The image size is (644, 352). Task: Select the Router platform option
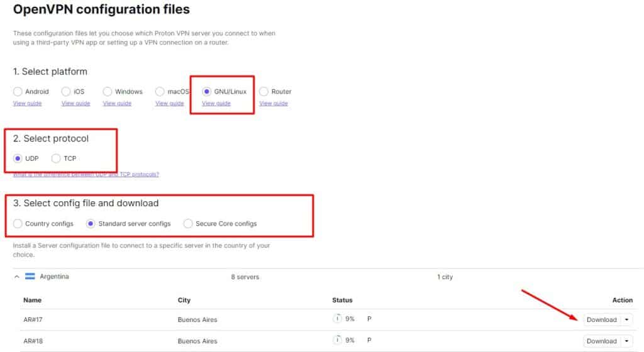point(264,92)
